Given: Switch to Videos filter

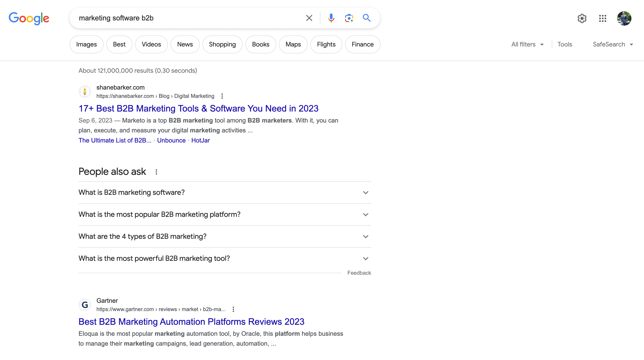Looking at the screenshot, I should [151, 44].
